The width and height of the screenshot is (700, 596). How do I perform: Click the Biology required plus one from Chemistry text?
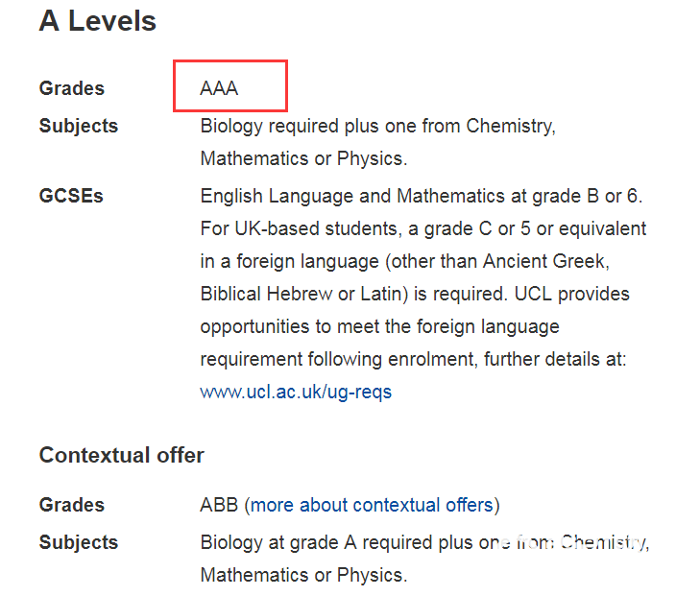point(377,126)
